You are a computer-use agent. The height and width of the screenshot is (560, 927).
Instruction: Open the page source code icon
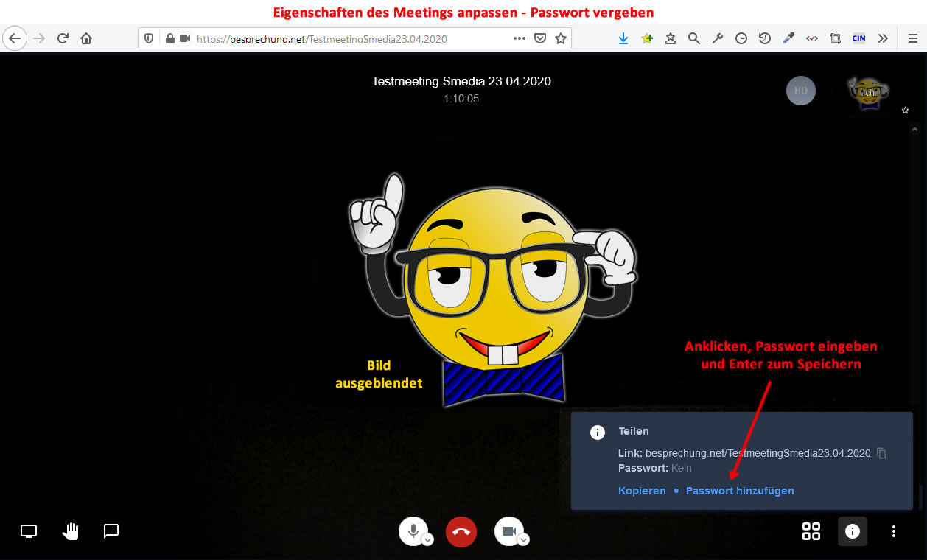point(812,38)
